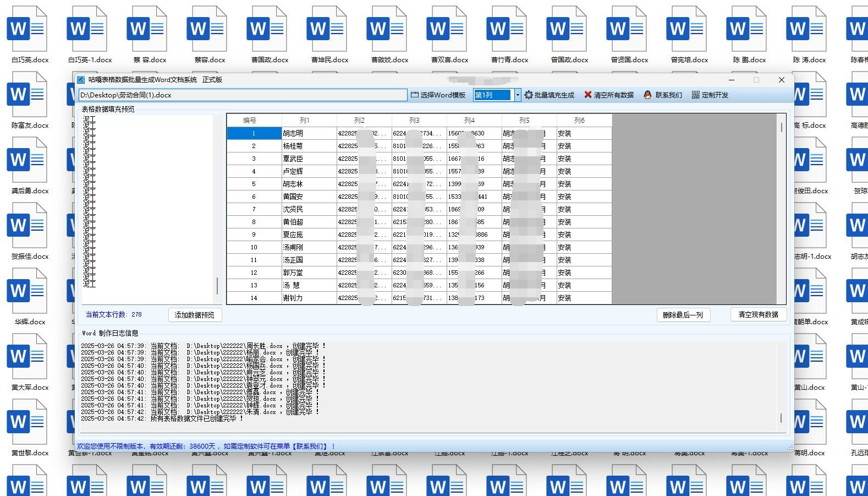Select the 华辉.docx file icon
Image resolution: width=868 pixels, height=496 pixels.
click(x=27, y=291)
